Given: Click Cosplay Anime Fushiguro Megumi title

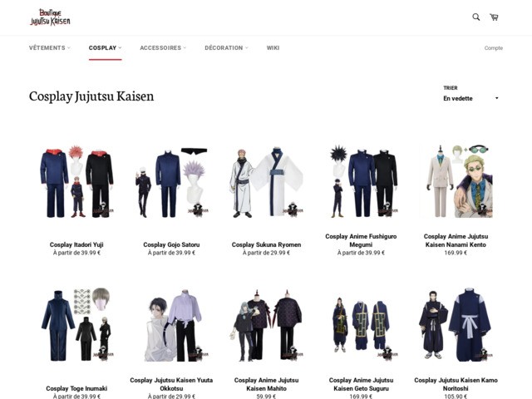Looking at the screenshot, I should pos(361,240).
